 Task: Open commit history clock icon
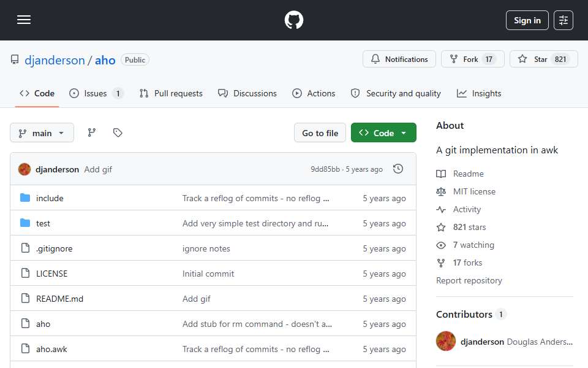[x=398, y=169]
